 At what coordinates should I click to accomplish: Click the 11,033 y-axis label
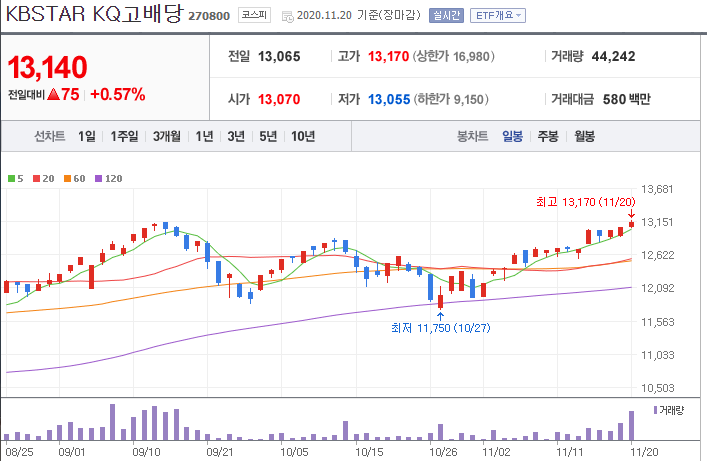point(657,355)
